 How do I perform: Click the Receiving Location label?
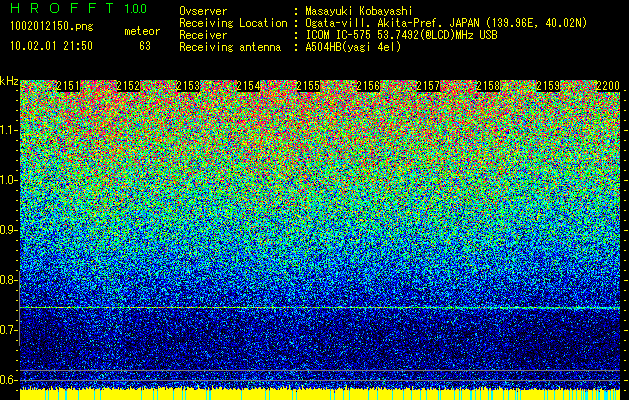click(233, 23)
